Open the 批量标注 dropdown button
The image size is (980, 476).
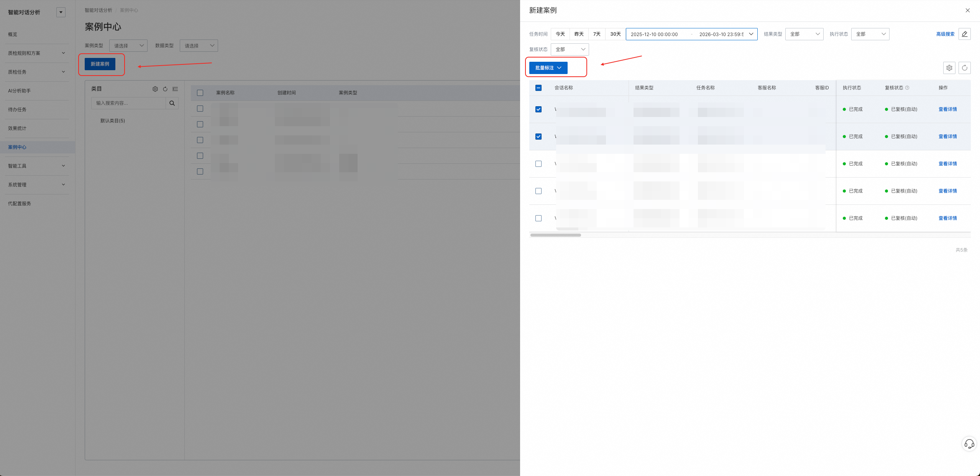(548, 68)
